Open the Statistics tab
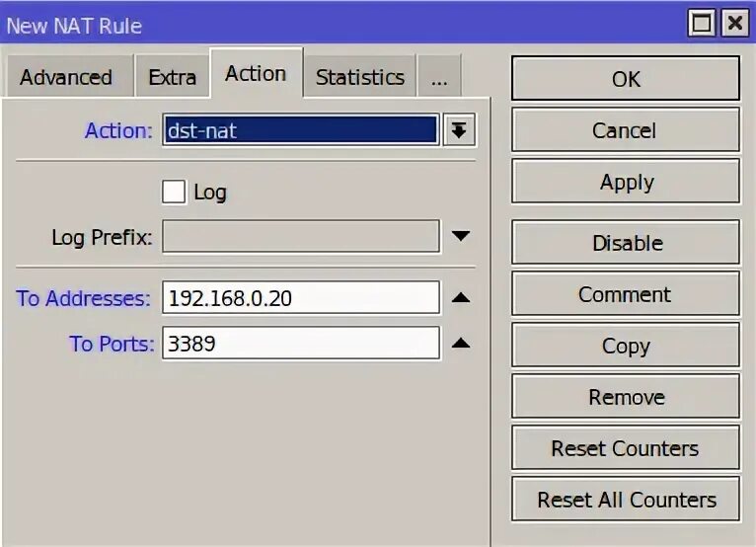Viewport: 756px width, 547px height. tap(359, 76)
